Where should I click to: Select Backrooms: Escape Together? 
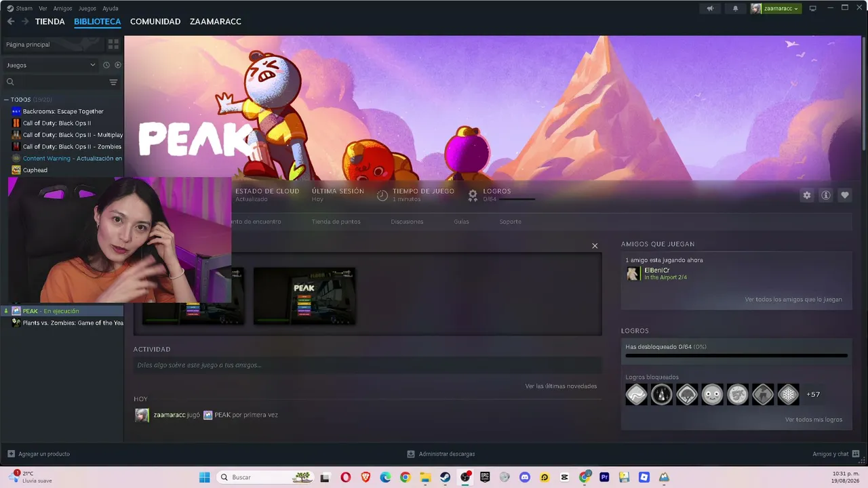[62, 111]
